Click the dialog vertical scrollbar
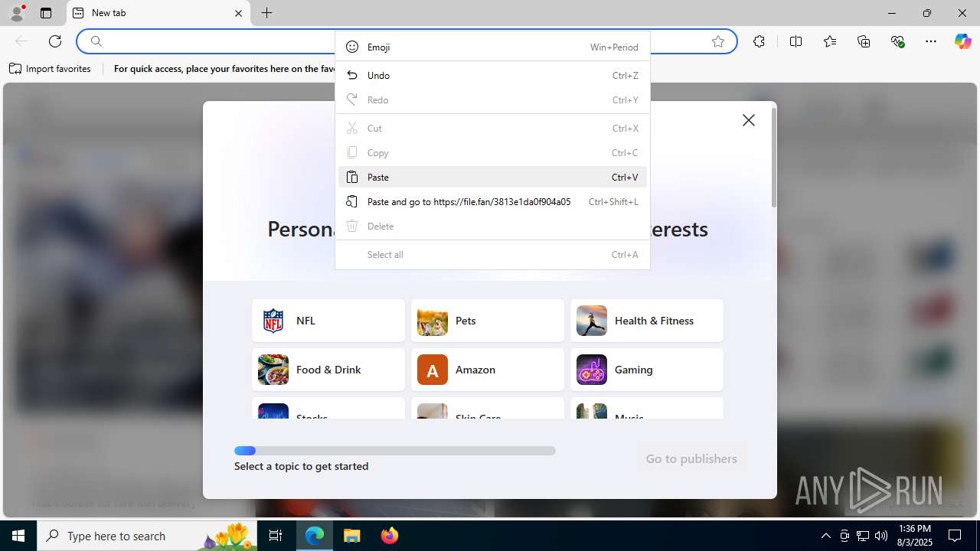Screen dimensions: 980x551 774,157
